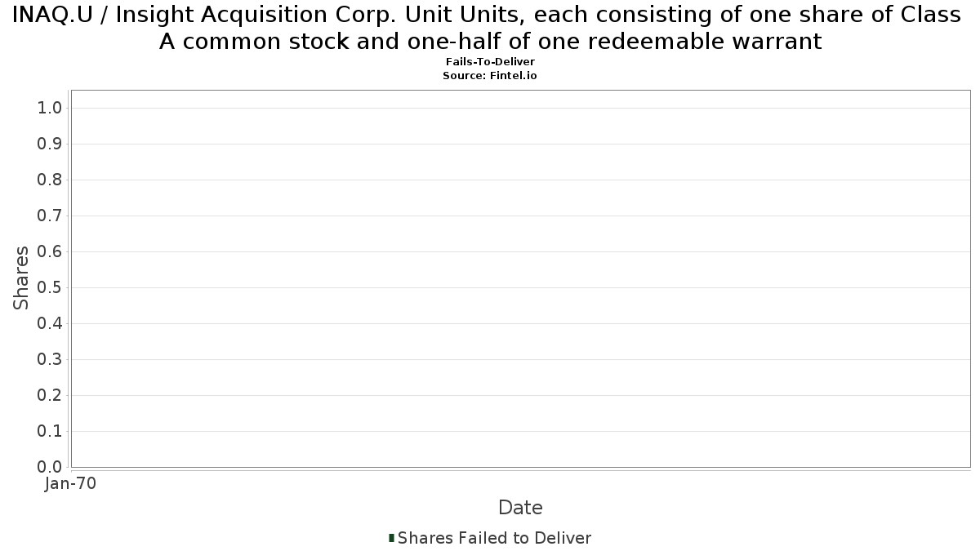Click the Jan-70 date axis label
The width and height of the screenshot is (980, 551).
[x=70, y=483]
